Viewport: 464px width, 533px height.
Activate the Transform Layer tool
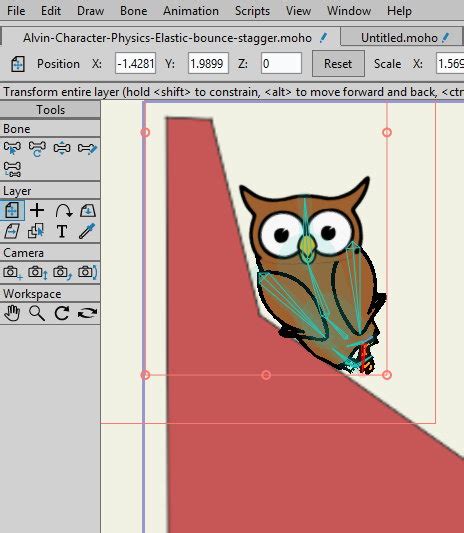(x=12, y=211)
